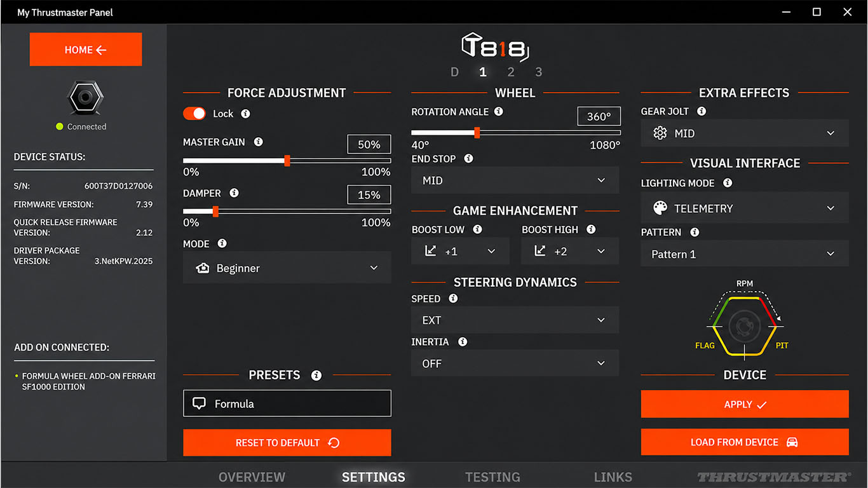Click the Master Gain 50% value box
The height and width of the screenshot is (488, 868).
click(x=369, y=144)
